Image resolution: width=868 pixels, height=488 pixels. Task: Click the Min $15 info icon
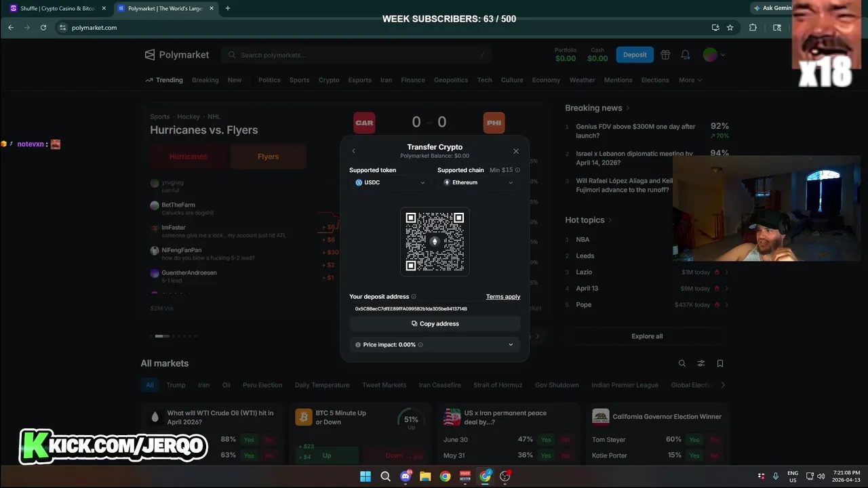click(x=517, y=170)
